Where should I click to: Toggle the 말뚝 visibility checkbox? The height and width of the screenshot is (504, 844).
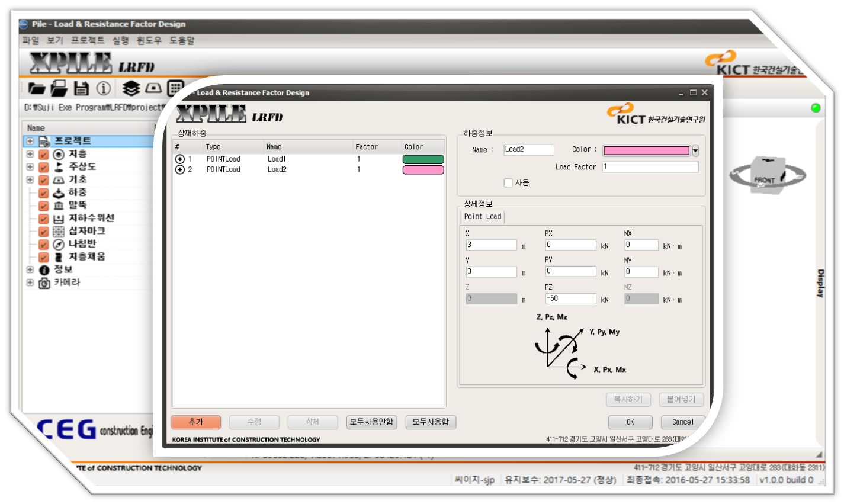(44, 206)
